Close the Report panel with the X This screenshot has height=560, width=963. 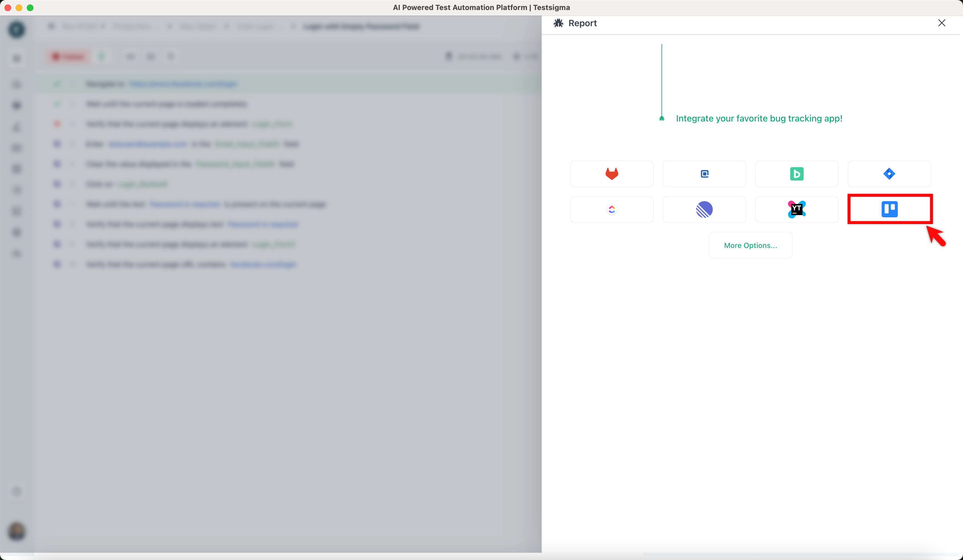pos(942,23)
